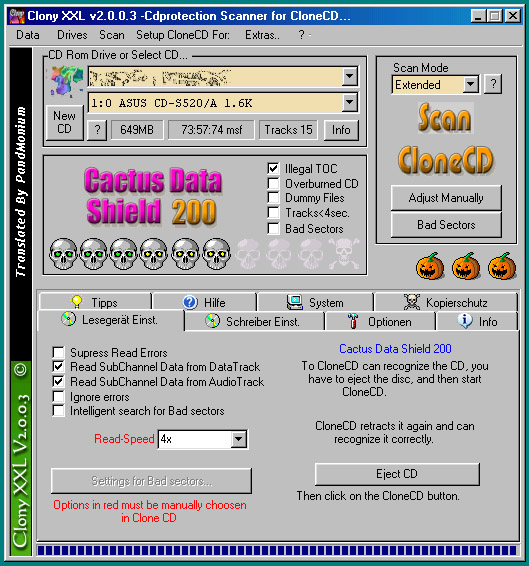The width and height of the screenshot is (529, 566).
Task: Switch to the Tipps tab
Action: coord(95,302)
